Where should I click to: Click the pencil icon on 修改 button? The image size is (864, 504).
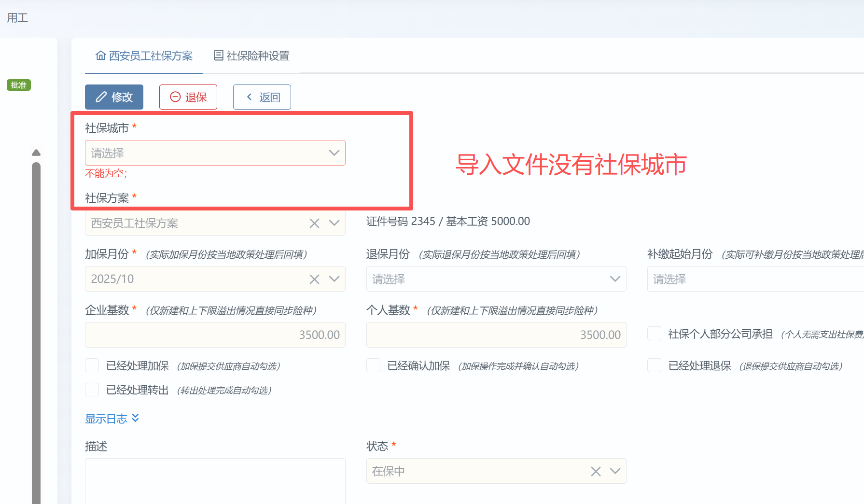tap(101, 97)
